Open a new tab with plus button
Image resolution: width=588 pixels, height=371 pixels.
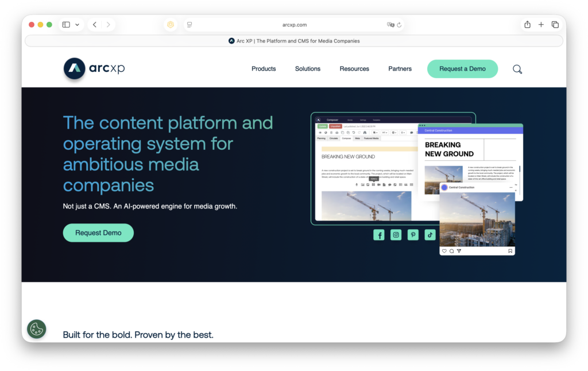pos(541,25)
